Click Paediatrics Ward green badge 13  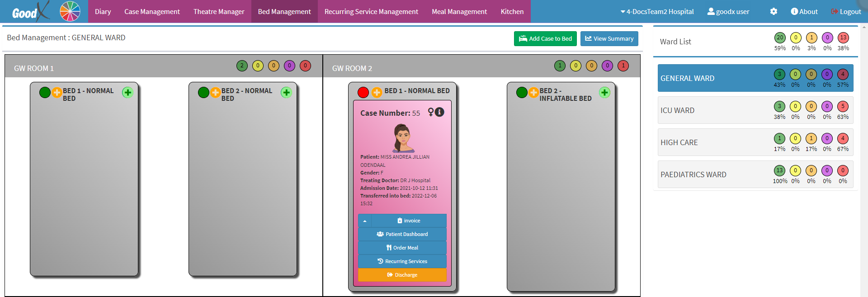tap(779, 170)
